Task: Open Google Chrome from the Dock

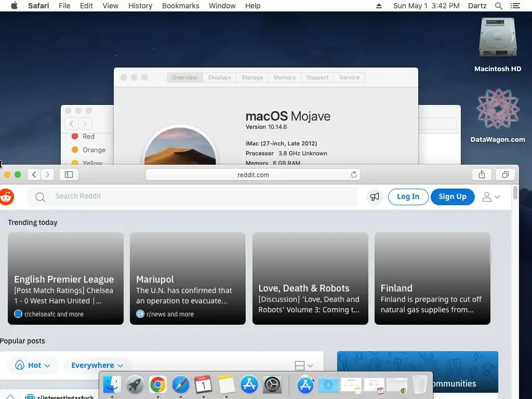Action: coord(158,385)
